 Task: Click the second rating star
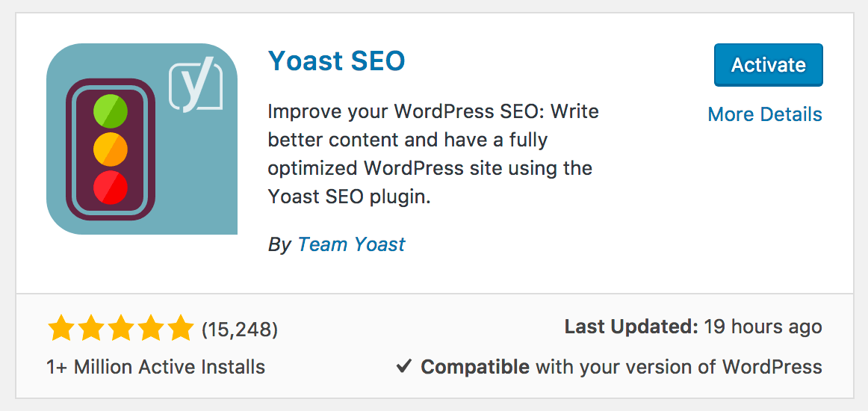(x=91, y=329)
